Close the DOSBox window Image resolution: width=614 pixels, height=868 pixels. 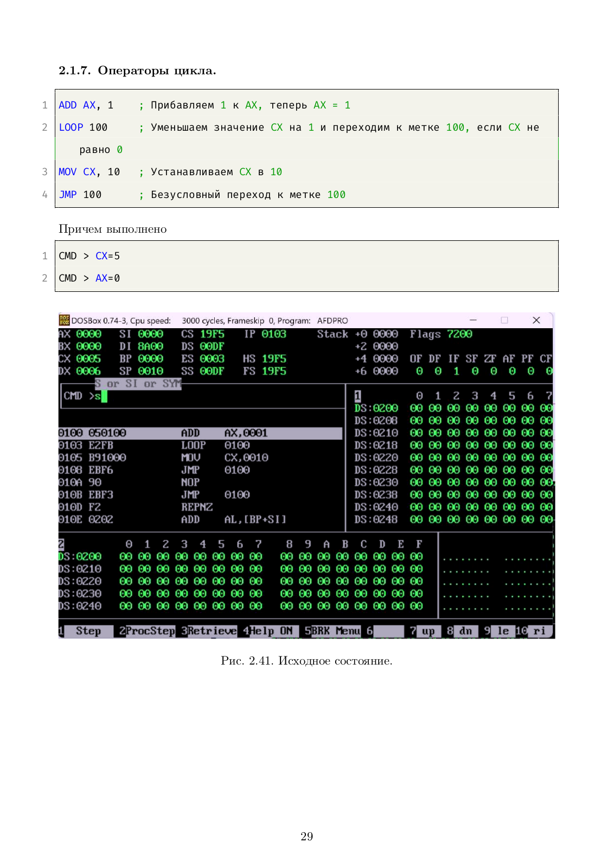536,320
